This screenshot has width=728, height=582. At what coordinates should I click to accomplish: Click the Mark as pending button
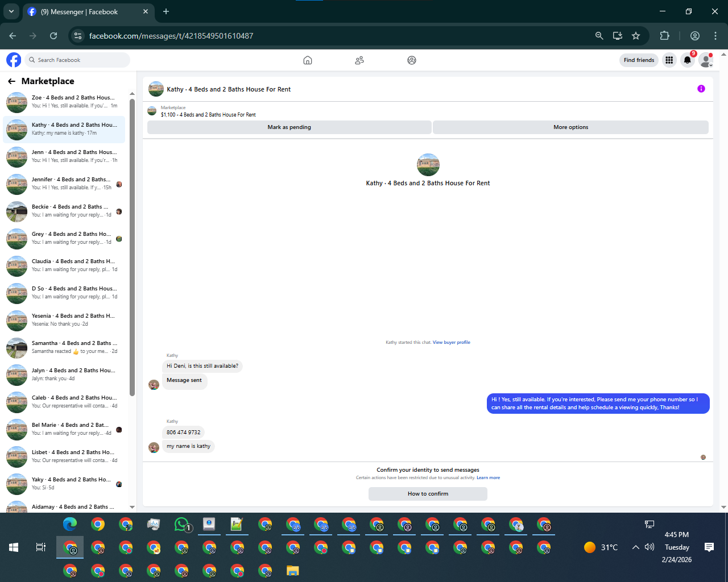(x=289, y=127)
